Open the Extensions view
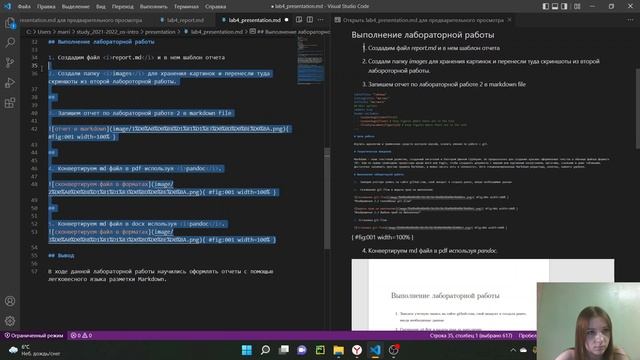 (10, 102)
